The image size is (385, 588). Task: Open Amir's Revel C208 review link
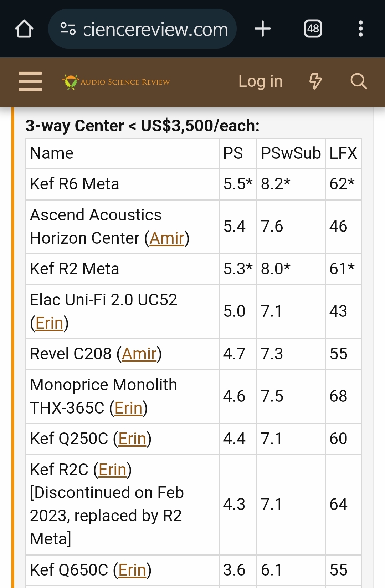[x=139, y=354]
